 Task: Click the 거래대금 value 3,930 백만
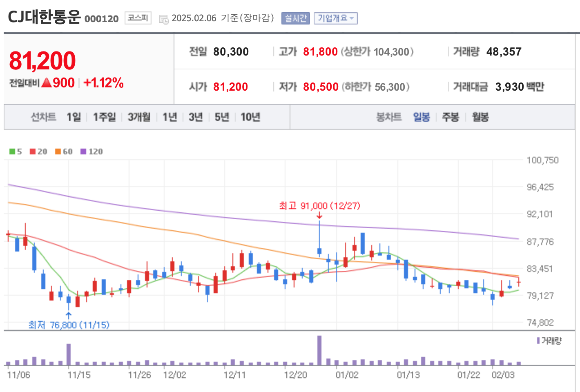520,87
